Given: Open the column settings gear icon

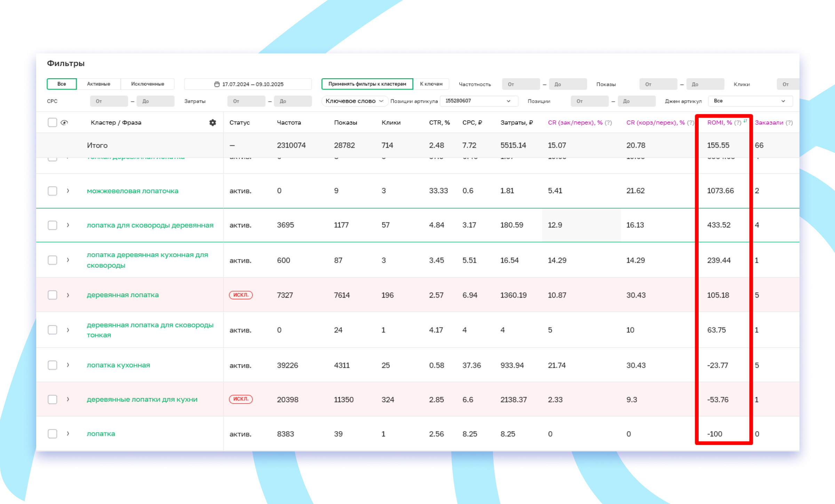Looking at the screenshot, I should [213, 122].
